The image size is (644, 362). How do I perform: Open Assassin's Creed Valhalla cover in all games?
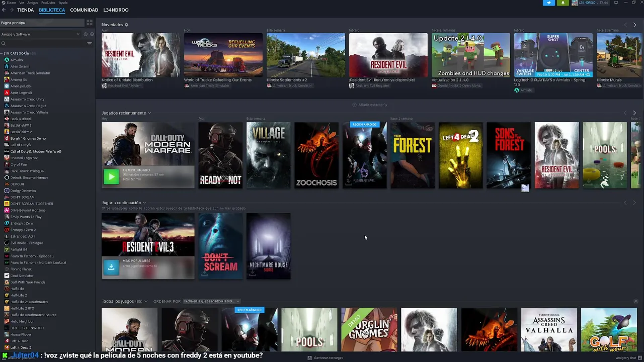[x=549, y=330]
